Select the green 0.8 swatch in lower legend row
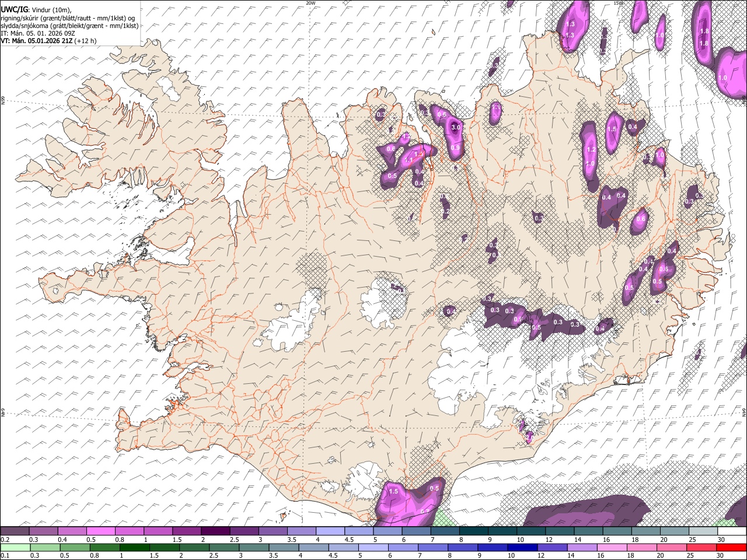The image size is (747, 560). pyautogui.click(x=105, y=547)
